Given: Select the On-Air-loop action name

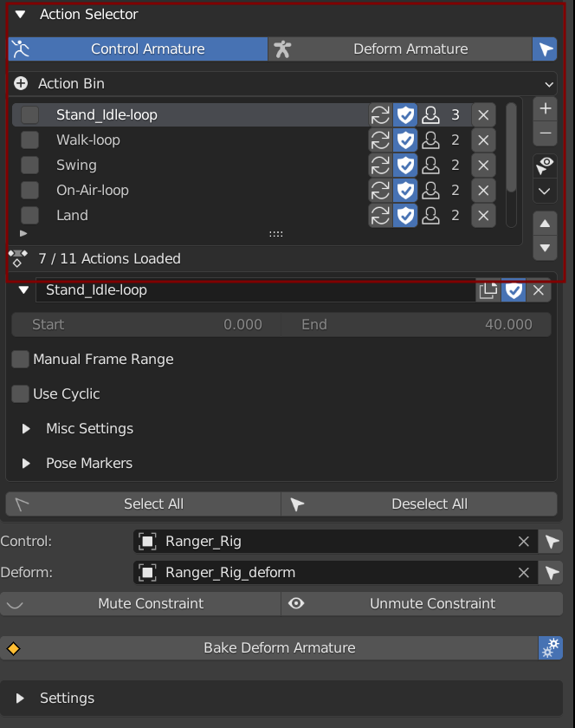Looking at the screenshot, I should pyautogui.click(x=93, y=190).
